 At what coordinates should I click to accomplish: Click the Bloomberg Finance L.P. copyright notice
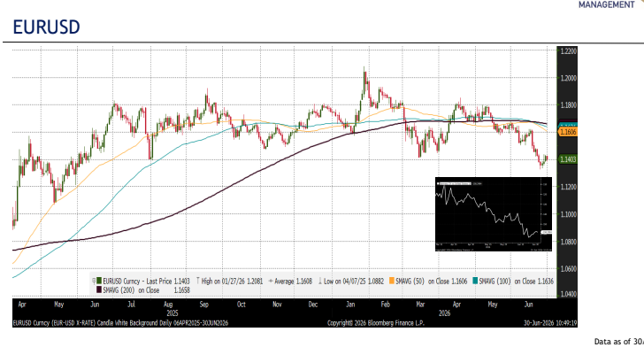376,323
